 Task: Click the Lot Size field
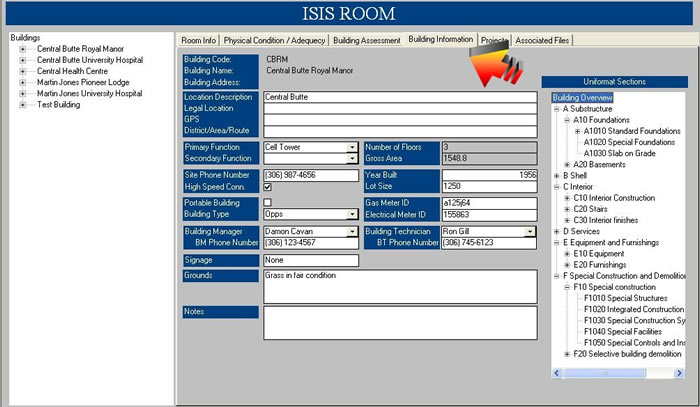(489, 187)
